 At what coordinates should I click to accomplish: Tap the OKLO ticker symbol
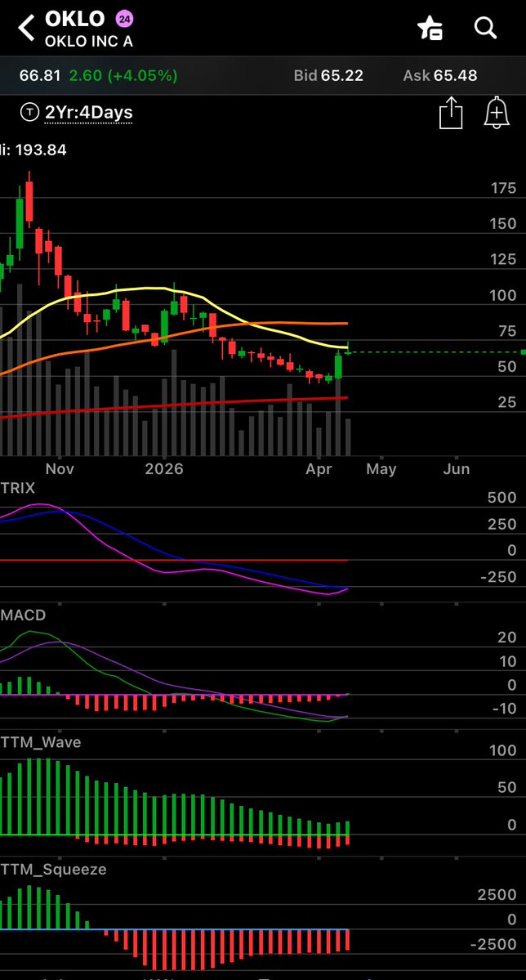(x=75, y=19)
